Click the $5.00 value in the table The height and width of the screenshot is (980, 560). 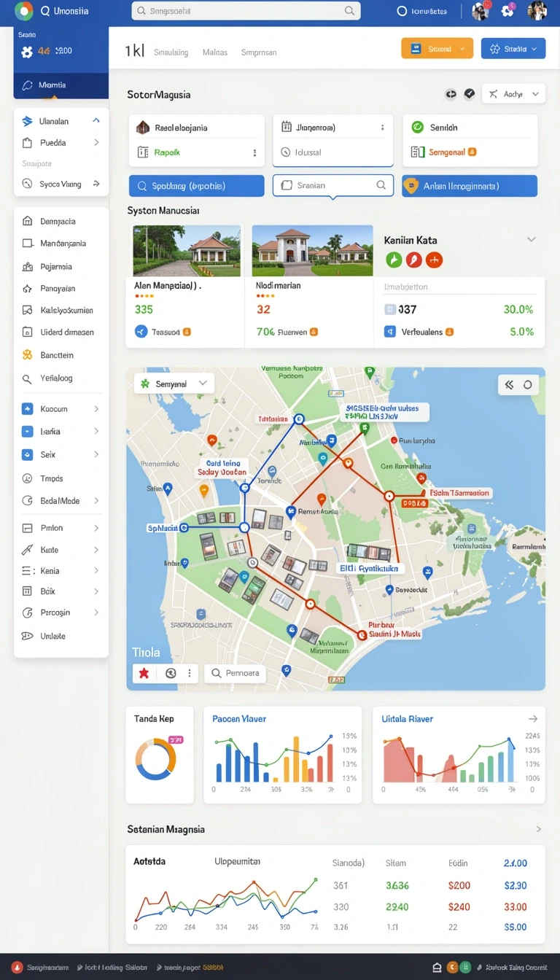pyautogui.click(x=515, y=927)
